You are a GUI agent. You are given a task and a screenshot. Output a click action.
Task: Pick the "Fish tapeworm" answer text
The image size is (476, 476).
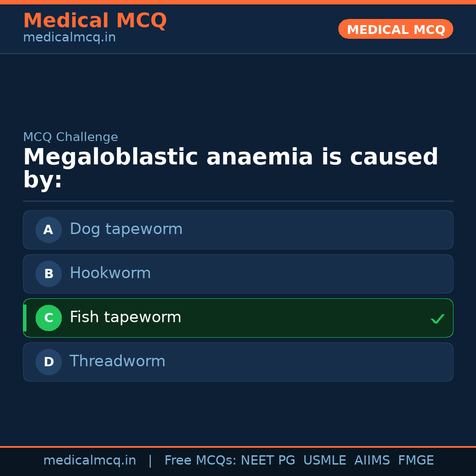[125, 317]
